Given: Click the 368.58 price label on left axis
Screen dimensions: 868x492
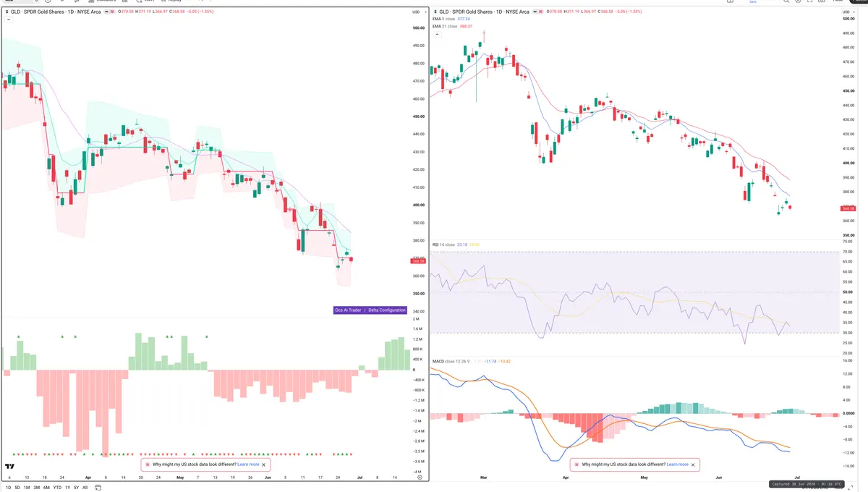Looking at the screenshot, I should [418, 261].
